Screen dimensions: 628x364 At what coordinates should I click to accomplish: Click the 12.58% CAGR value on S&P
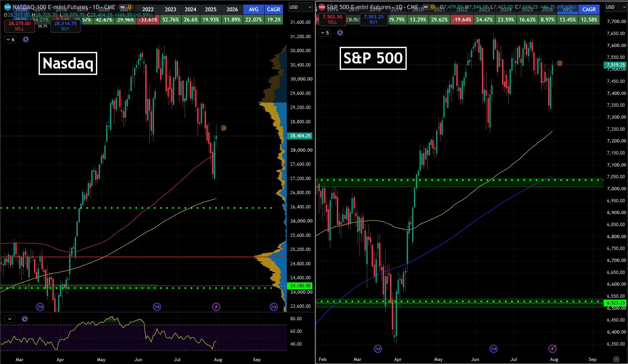(589, 20)
